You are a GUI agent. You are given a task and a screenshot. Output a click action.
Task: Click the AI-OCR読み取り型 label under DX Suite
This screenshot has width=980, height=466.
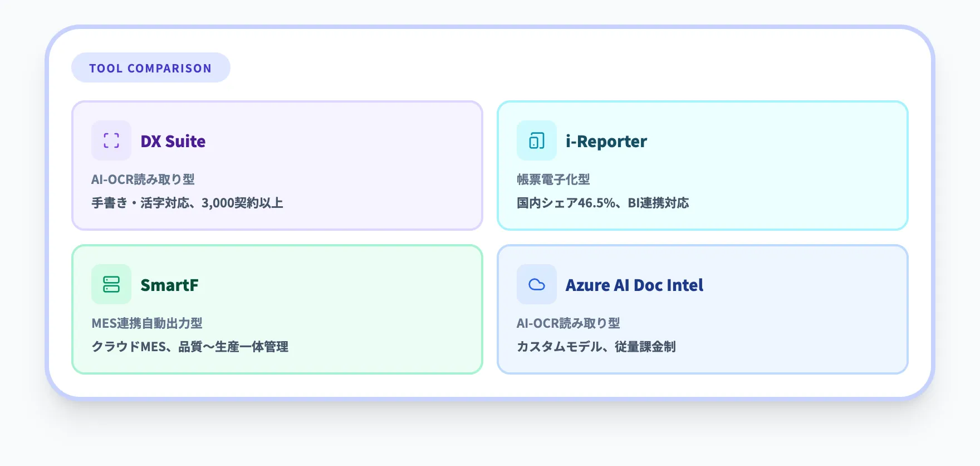tap(143, 179)
